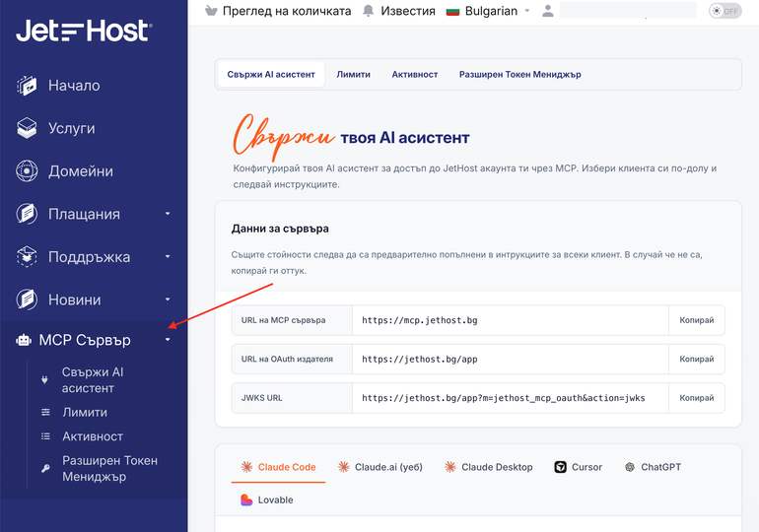Open the Известия link

click(x=408, y=11)
